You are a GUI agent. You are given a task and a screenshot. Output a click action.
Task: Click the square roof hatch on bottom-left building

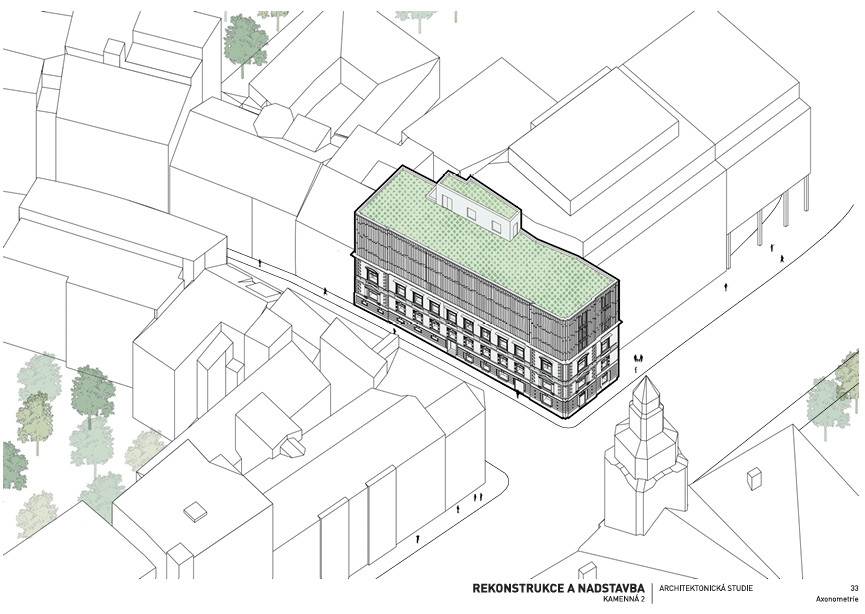coord(189,511)
